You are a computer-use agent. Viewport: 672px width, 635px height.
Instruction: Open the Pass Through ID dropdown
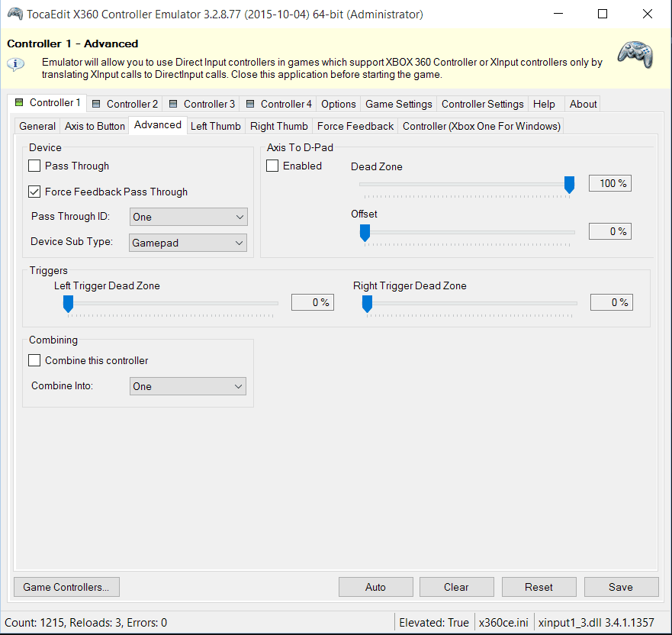click(x=188, y=217)
